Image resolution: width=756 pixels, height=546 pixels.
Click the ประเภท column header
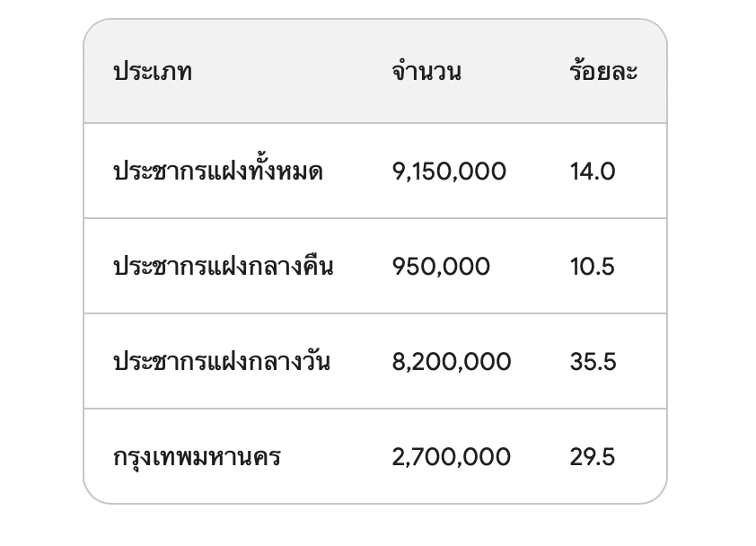pyautogui.click(x=153, y=72)
